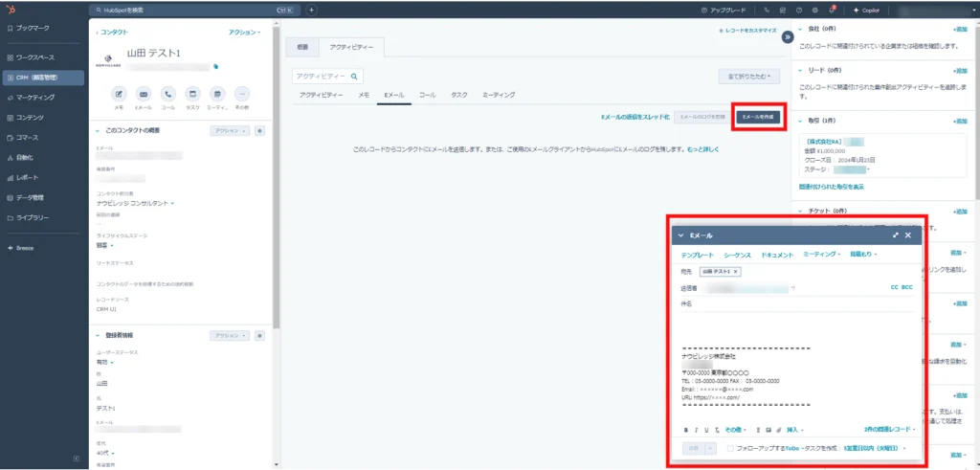The image size is (980, 470).
Task: Click the その他 more icon under contact name
Action: tap(242, 95)
